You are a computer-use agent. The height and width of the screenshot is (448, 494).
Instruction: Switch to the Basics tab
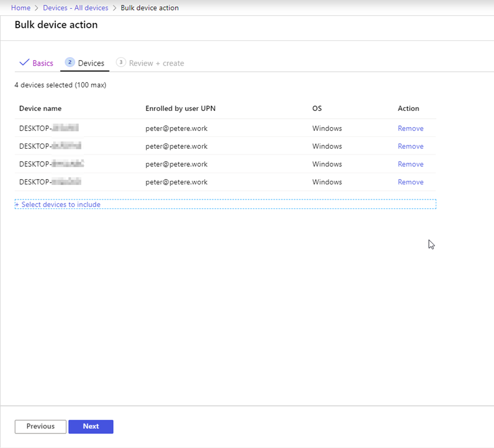(43, 63)
